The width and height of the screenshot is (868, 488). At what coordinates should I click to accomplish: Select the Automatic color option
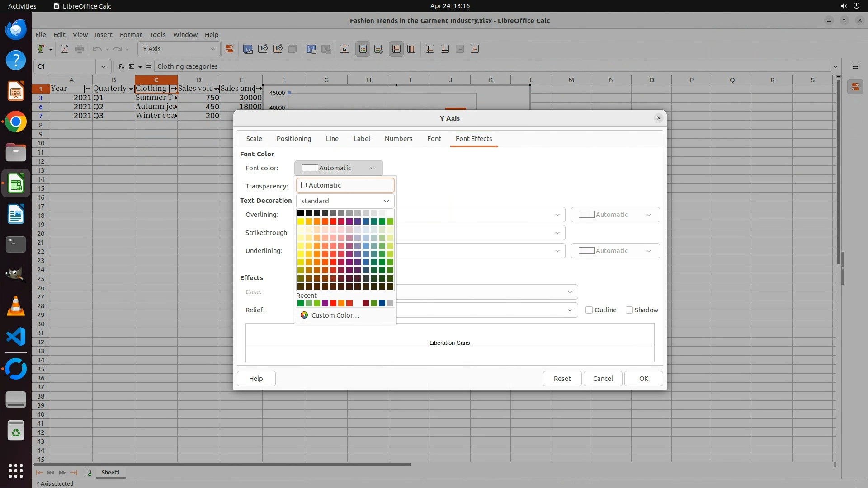click(345, 185)
